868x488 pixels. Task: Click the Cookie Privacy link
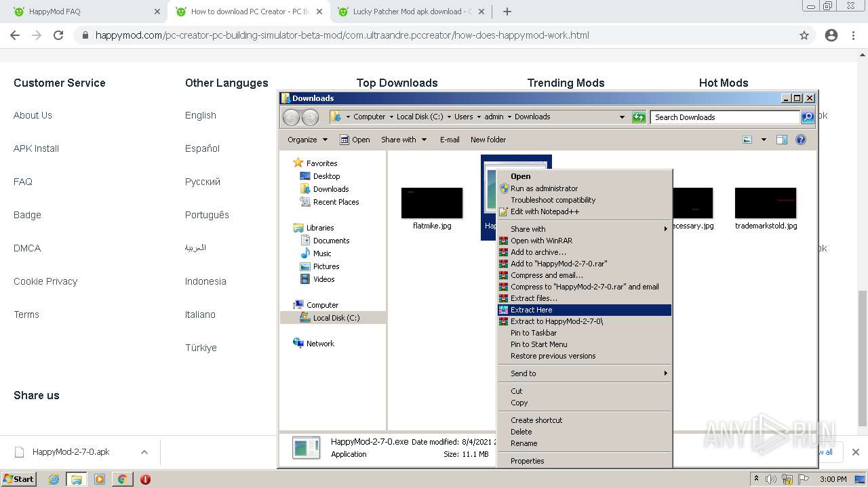[45, 281]
